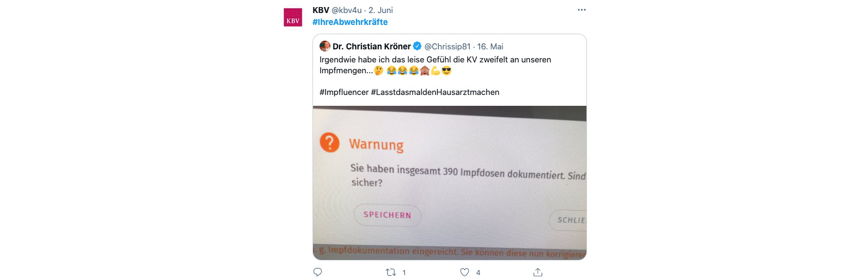This screenshot has width=868, height=280.
Task: Open the Warnung photo in the quoted tweet
Action: tap(450, 183)
